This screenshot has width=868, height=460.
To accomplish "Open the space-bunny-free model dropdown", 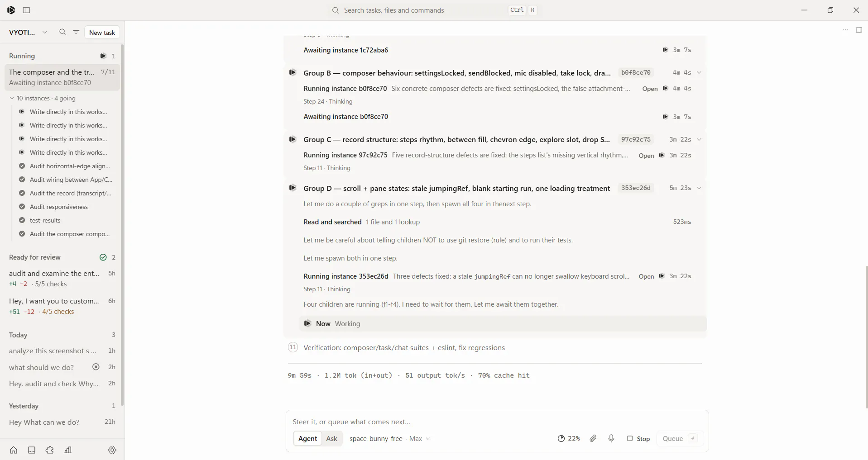I will click(389, 438).
